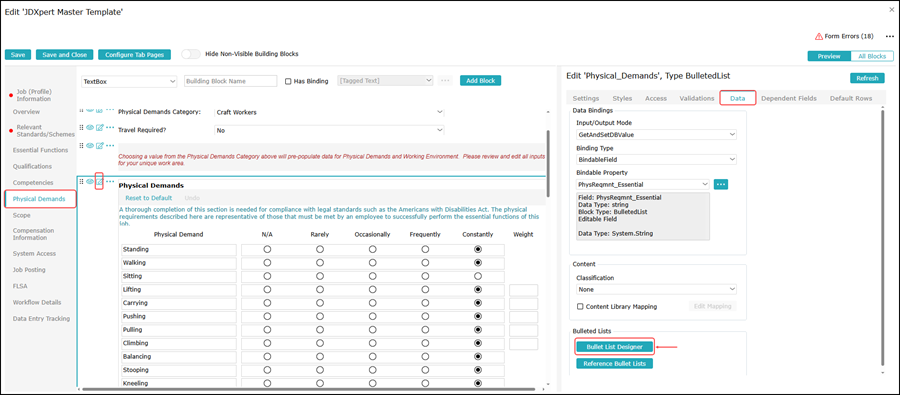This screenshot has width=900, height=395.
Task: Click the edit icon beside Travel Required
Action: click(x=99, y=127)
